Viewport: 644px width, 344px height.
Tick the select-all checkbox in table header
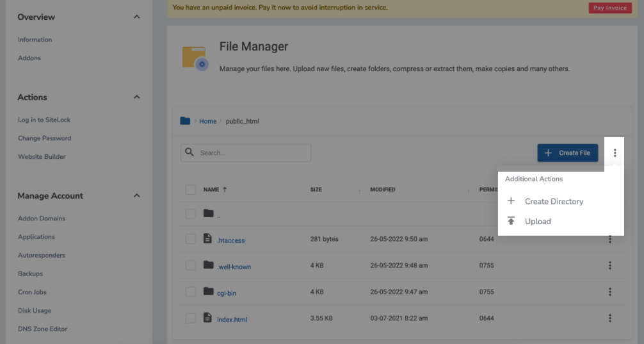pyautogui.click(x=190, y=190)
